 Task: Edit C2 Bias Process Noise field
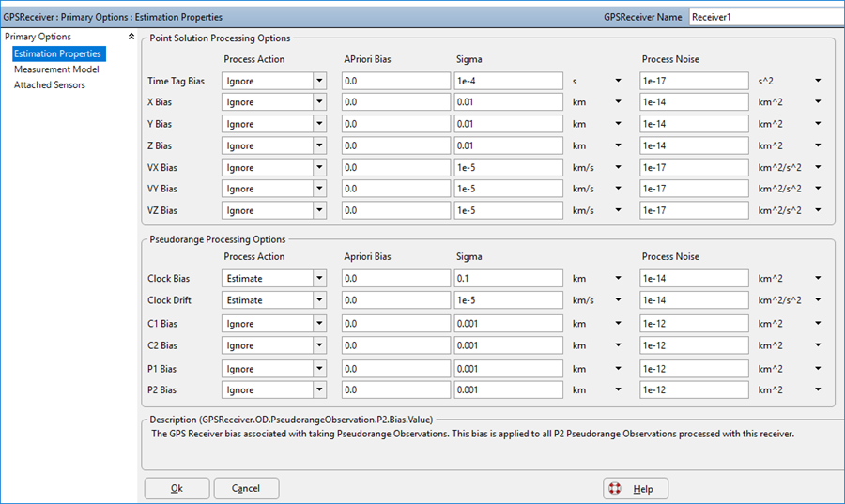(694, 345)
